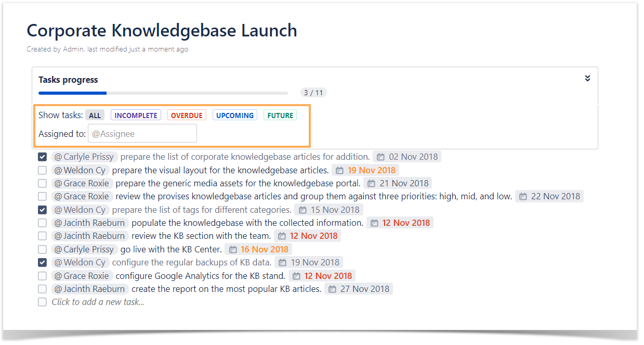The image size is (644, 345).
Task: Check the populate the knowledgebase task
Action: pos(43,223)
